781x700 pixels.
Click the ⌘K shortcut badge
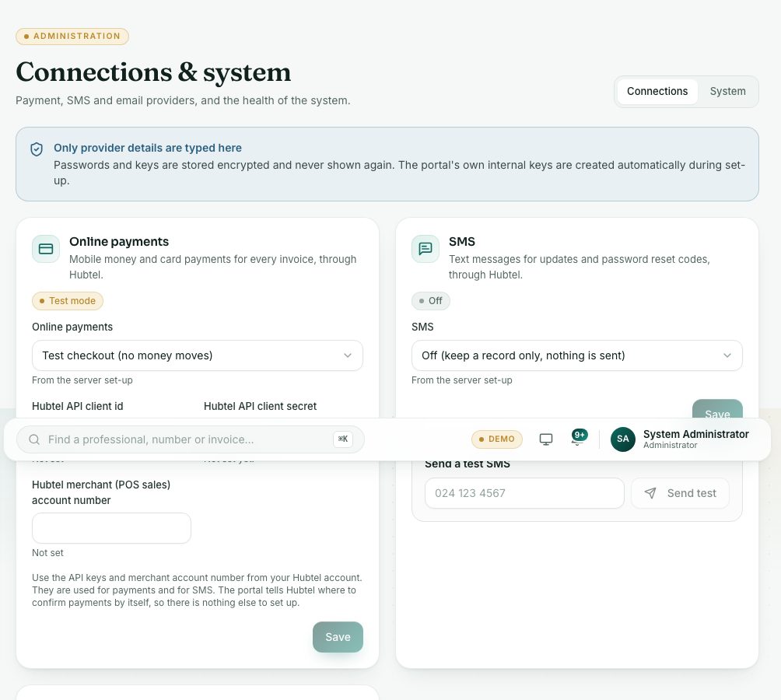coord(343,439)
